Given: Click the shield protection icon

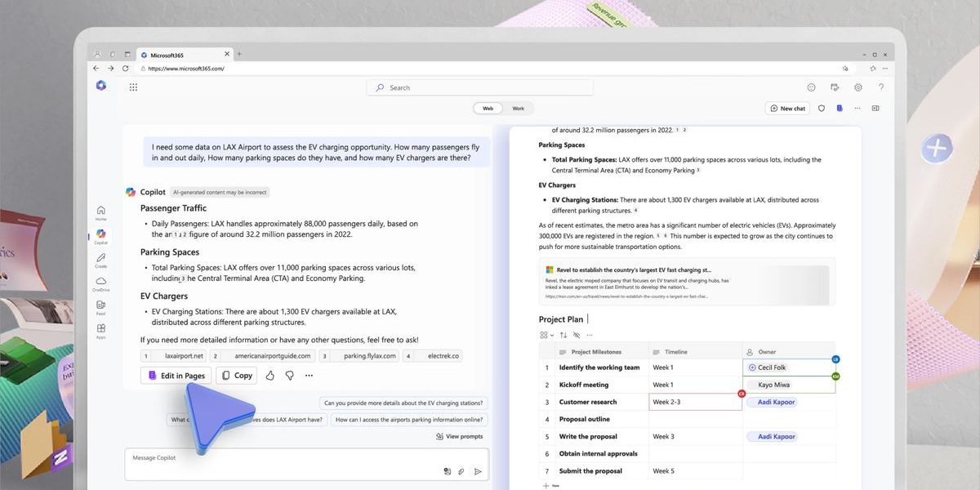Looking at the screenshot, I should click(822, 108).
